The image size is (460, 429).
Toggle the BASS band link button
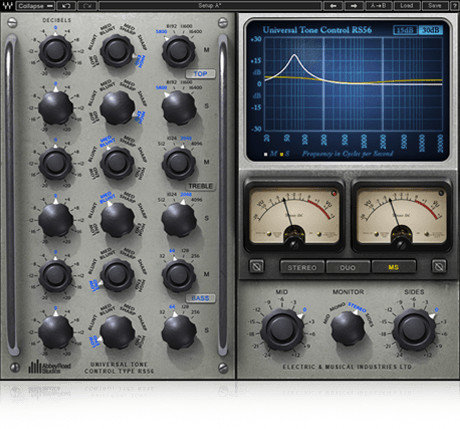(200, 298)
